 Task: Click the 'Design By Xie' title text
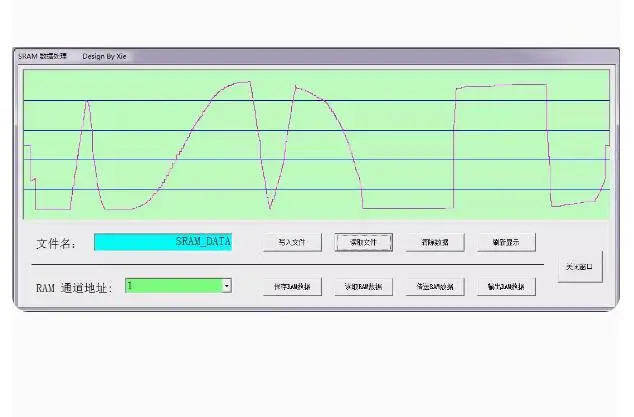(104, 56)
